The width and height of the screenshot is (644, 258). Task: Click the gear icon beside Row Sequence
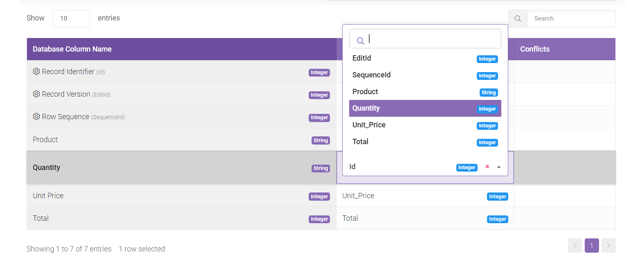click(36, 117)
